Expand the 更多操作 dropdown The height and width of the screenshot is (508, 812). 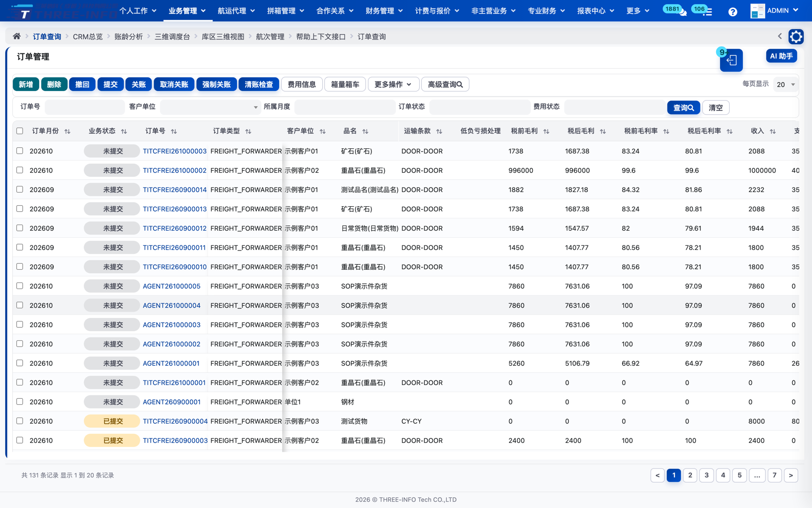coord(393,84)
